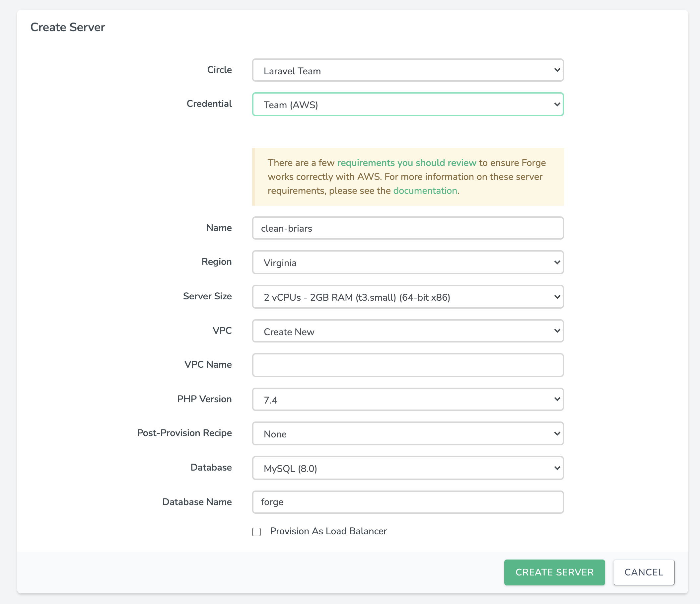The image size is (700, 604).
Task: Click the Database Name field containing forge
Action: 407,502
